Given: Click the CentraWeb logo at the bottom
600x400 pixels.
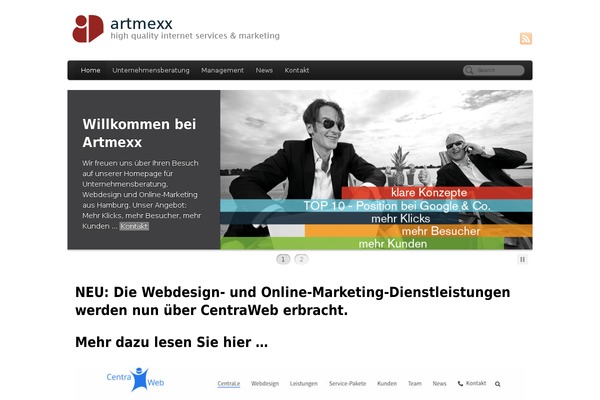Looking at the screenshot, I should pyautogui.click(x=135, y=379).
